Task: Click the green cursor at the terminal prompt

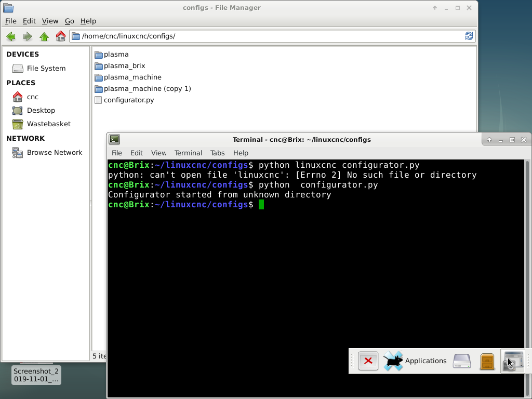Action: point(261,205)
